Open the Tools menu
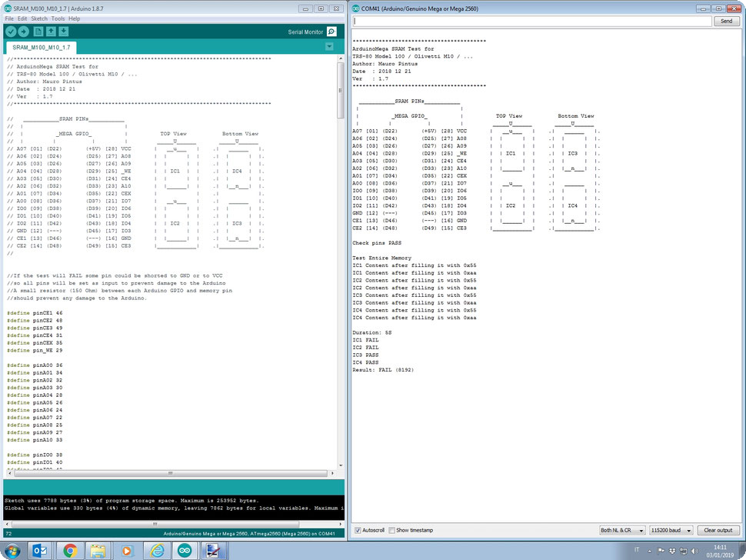This screenshot has height=560, width=746. pos(58,18)
